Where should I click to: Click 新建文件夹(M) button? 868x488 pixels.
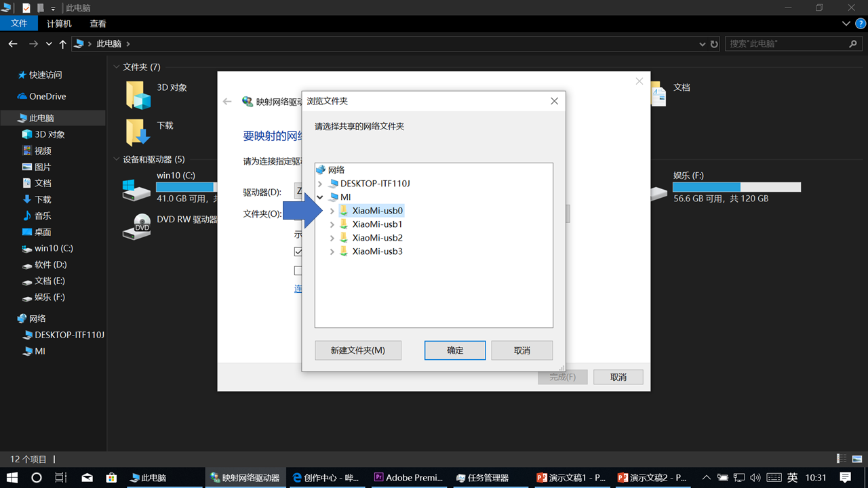(x=358, y=350)
